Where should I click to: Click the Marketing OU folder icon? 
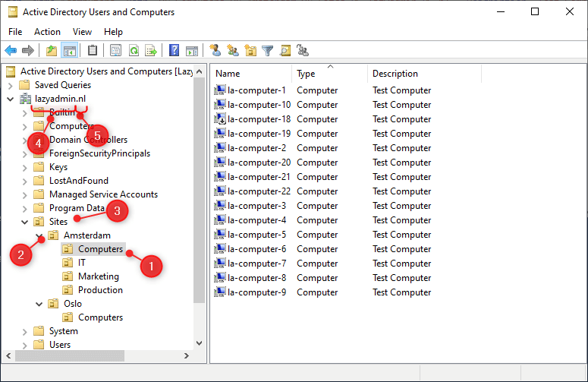68,276
